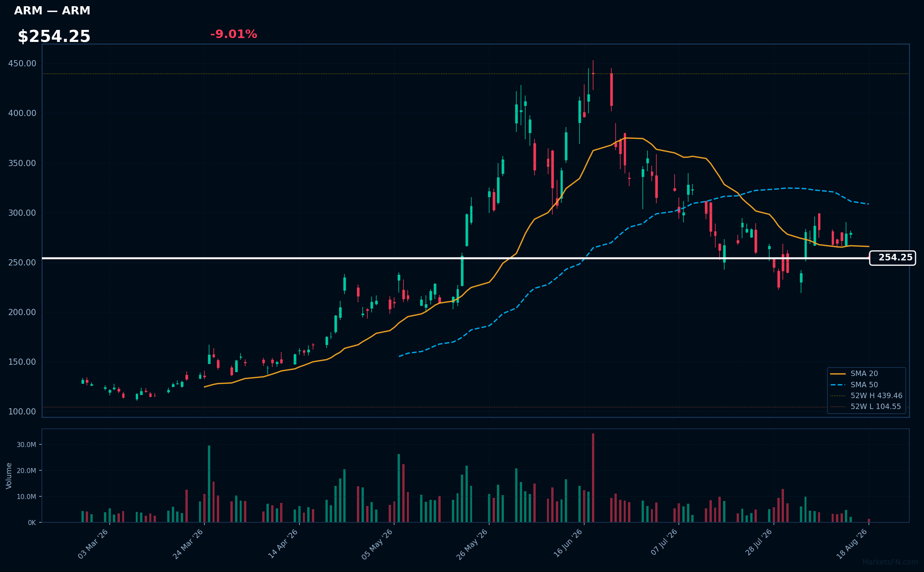Click the "0K" volume axis label
The height and width of the screenshot is (572, 924).
tap(32, 523)
